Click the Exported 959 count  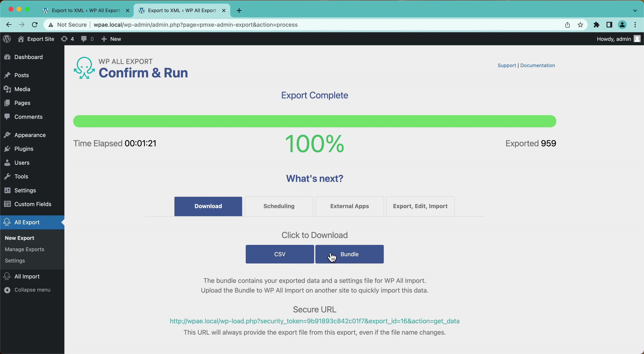click(x=531, y=144)
